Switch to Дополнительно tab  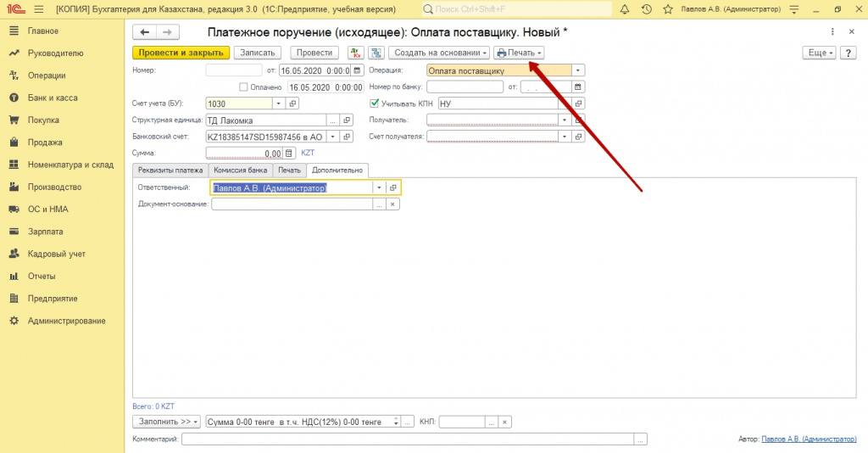click(337, 171)
